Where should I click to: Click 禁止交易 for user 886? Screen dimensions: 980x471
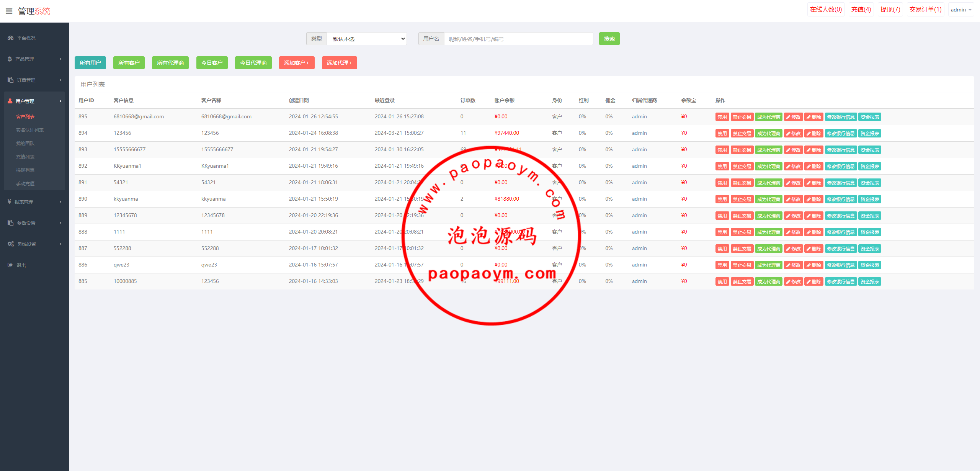742,265
